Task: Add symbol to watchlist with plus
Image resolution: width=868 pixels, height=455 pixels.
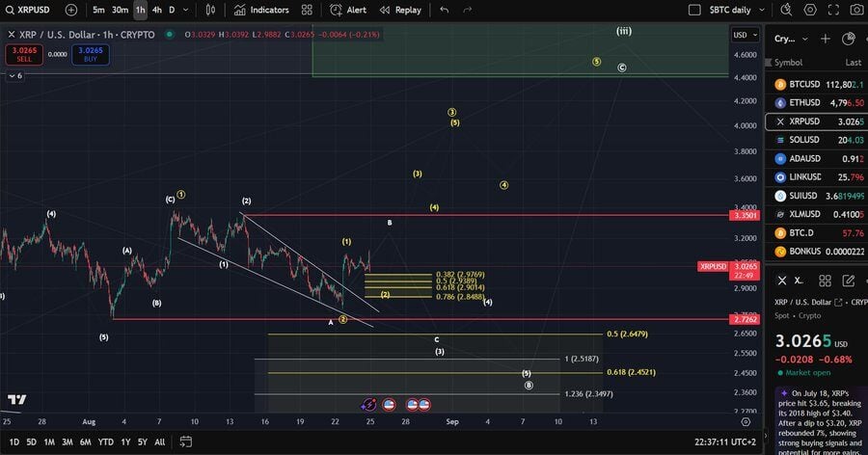Action: pyautogui.click(x=826, y=39)
